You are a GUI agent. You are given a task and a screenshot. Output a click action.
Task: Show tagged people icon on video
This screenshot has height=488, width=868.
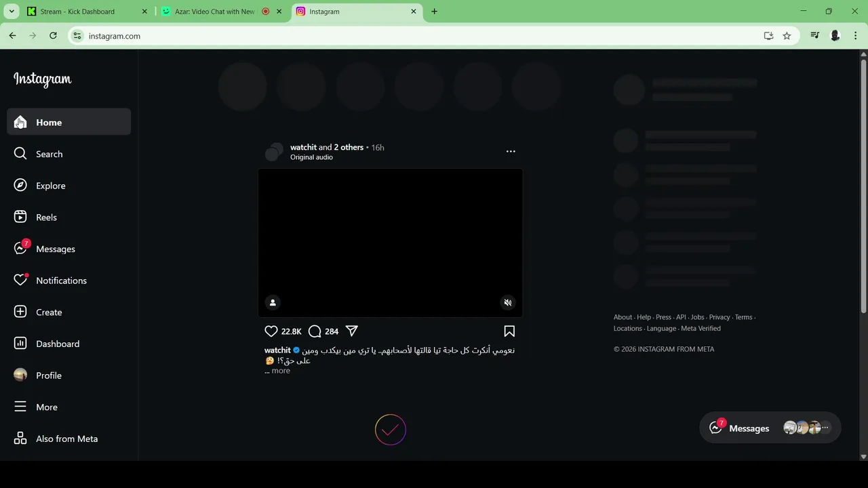point(273,302)
